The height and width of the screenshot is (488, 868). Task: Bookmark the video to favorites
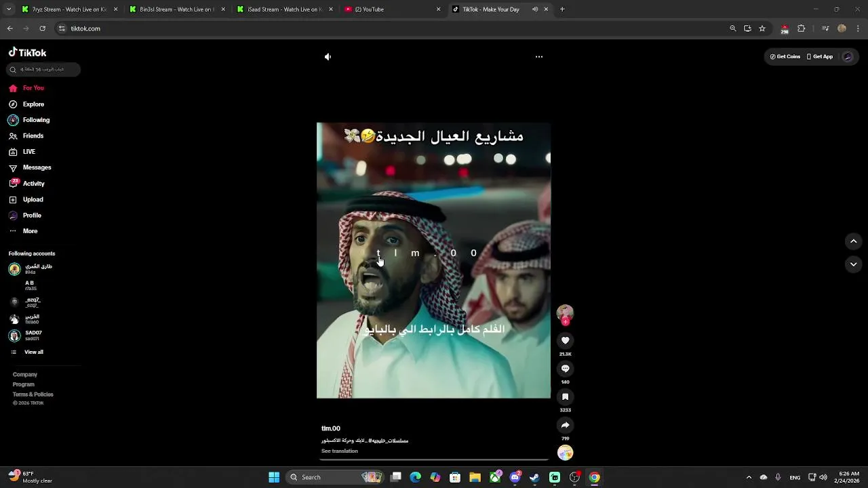pyautogui.click(x=565, y=397)
